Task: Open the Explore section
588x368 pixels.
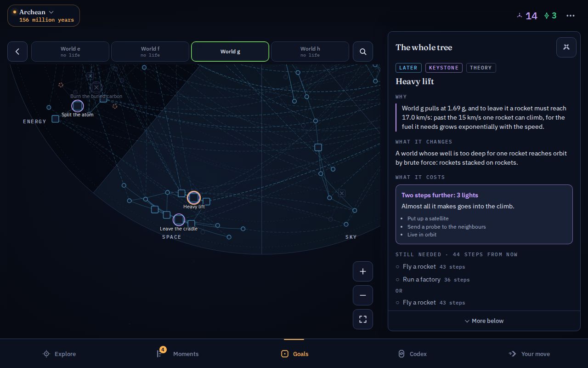Action: (59, 354)
